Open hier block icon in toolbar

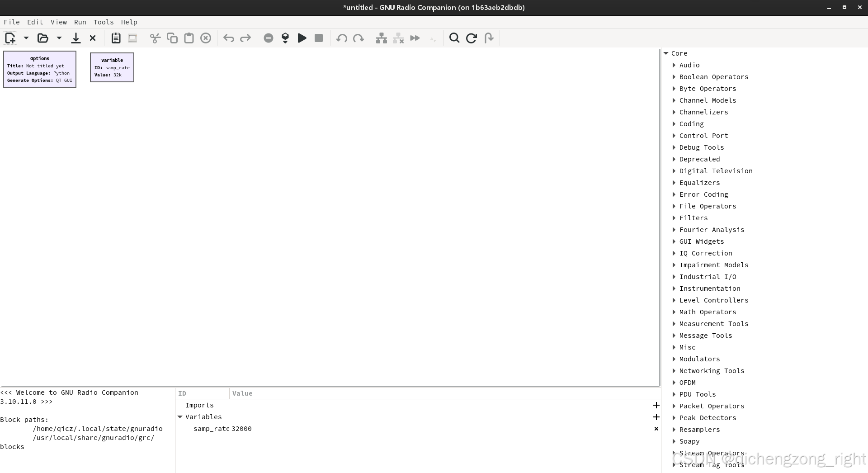click(x=489, y=38)
